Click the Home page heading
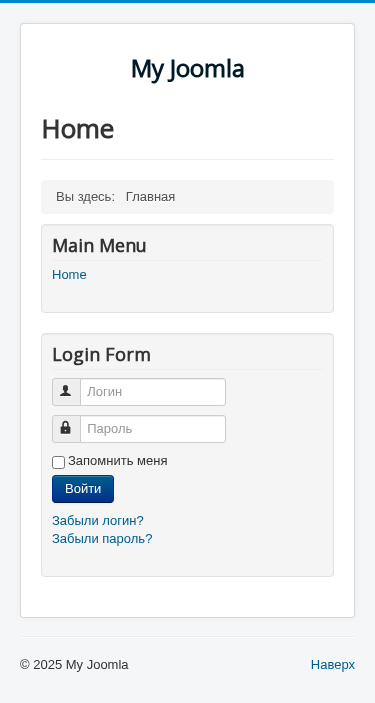The height and width of the screenshot is (703, 375). tap(78, 129)
